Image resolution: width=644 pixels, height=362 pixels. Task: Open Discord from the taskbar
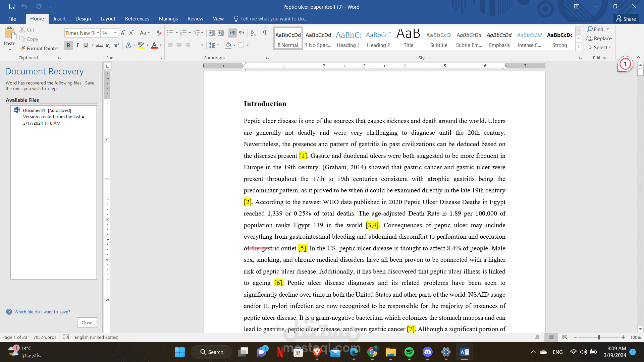[427, 352]
